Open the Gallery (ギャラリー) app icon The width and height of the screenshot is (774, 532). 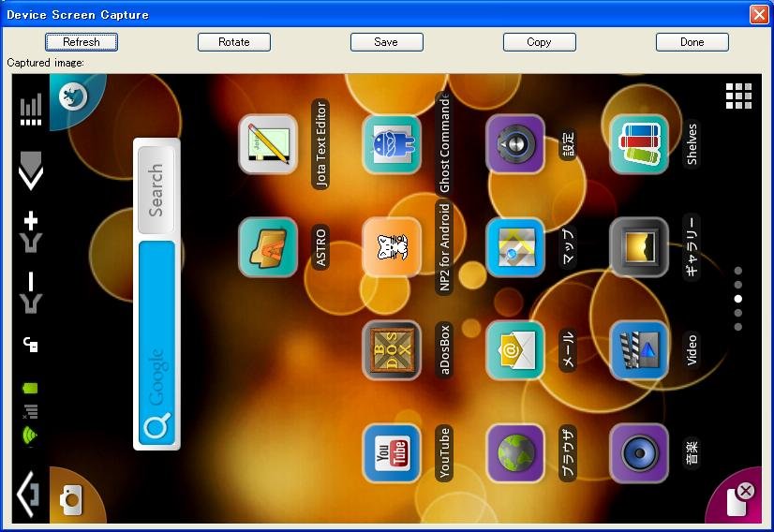(639, 247)
